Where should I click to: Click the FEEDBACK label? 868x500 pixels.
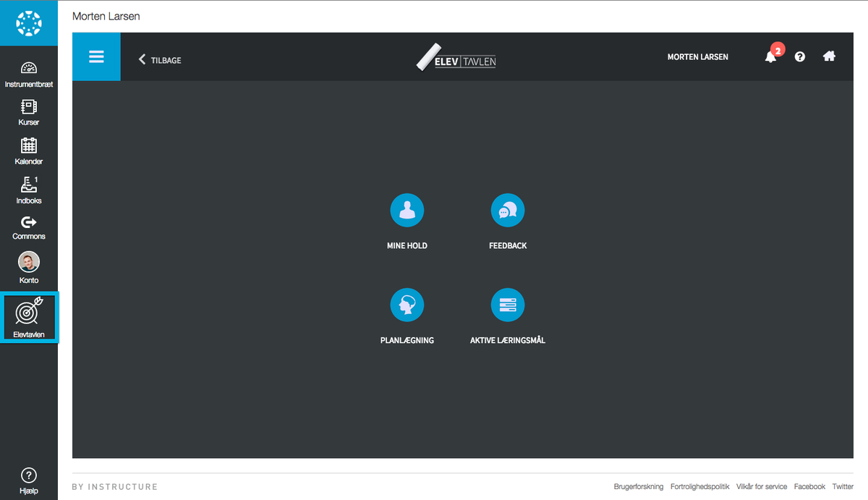[508, 246]
